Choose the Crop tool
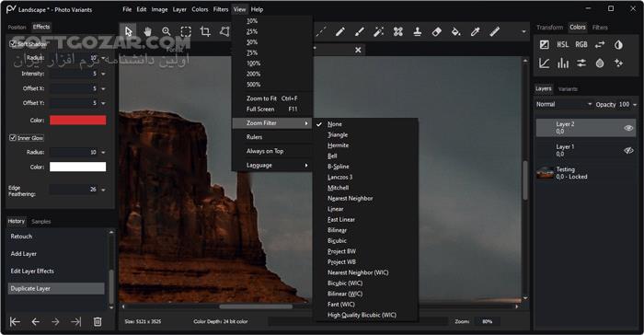 pos(205,31)
